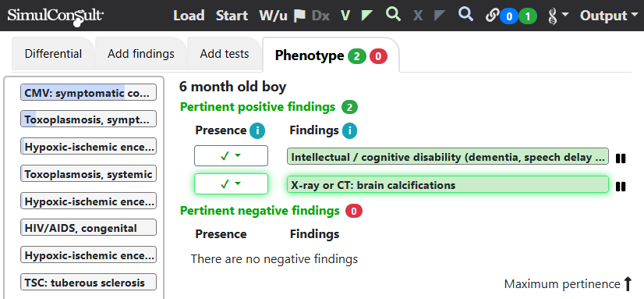Click the Load button in top bar

coord(189,16)
